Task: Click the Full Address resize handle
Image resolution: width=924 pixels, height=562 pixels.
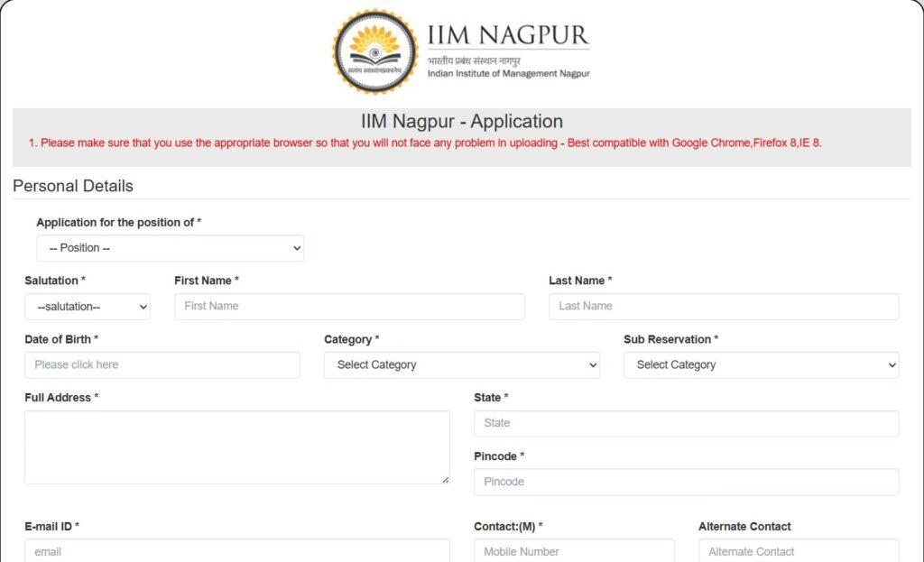Action: pyautogui.click(x=446, y=480)
